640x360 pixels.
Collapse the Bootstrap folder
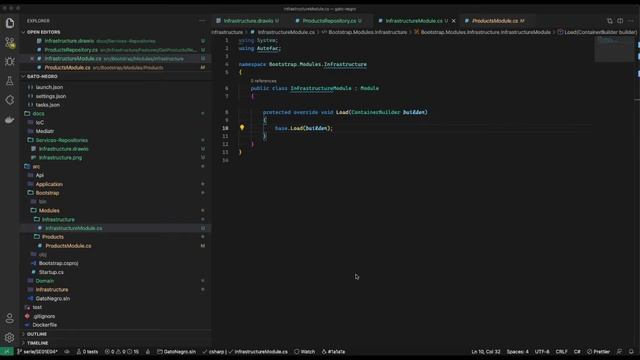tap(47, 193)
